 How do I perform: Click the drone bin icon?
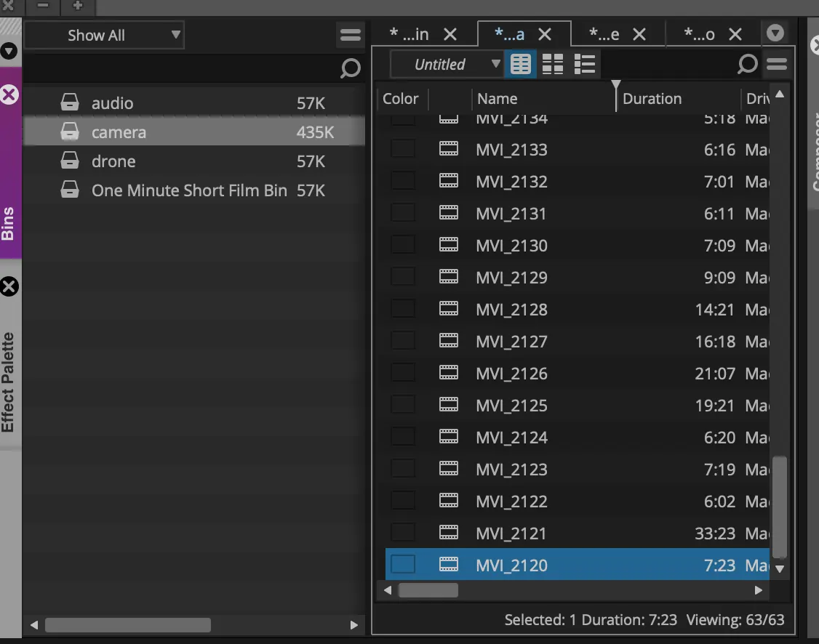pyautogui.click(x=70, y=161)
